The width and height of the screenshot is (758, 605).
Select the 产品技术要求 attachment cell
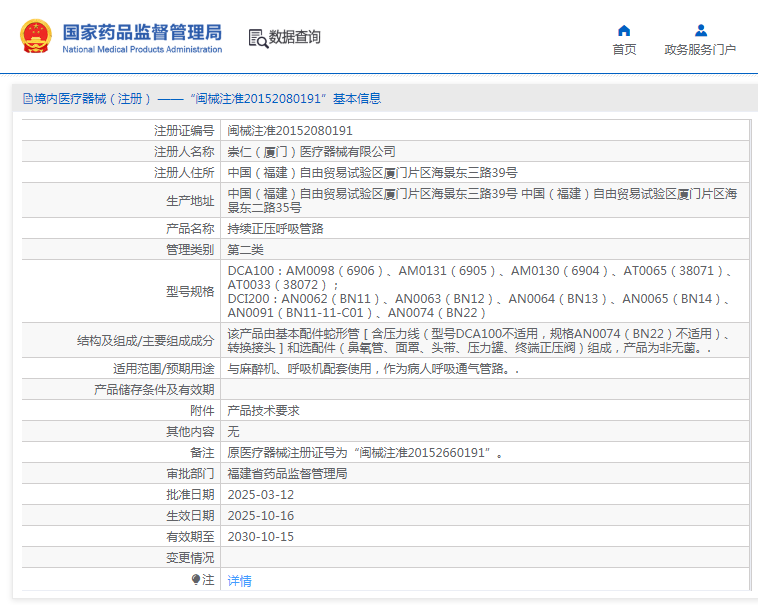tap(263, 411)
